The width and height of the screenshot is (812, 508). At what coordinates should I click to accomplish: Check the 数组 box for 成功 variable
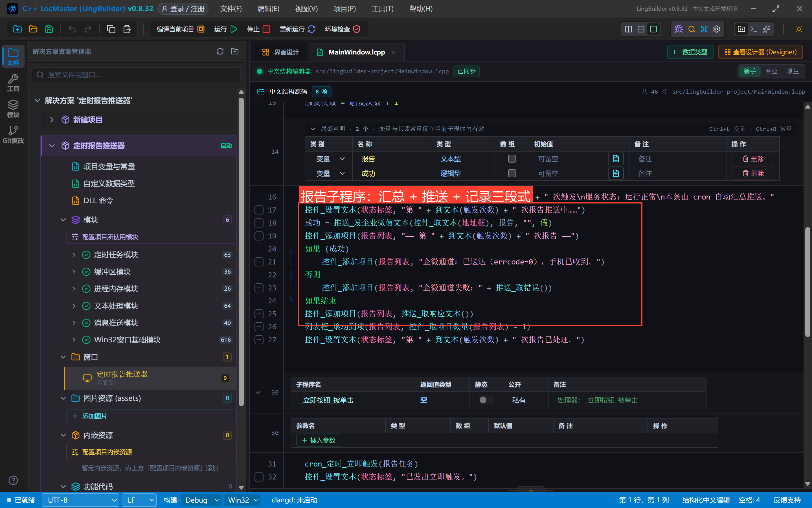[x=512, y=173]
